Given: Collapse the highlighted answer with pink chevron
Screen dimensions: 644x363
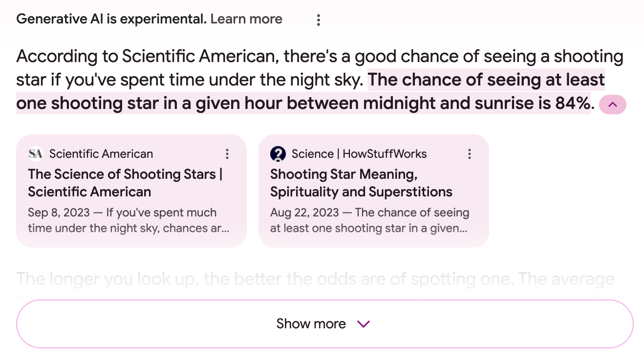Looking at the screenshot, I should [x=612, y=105].
